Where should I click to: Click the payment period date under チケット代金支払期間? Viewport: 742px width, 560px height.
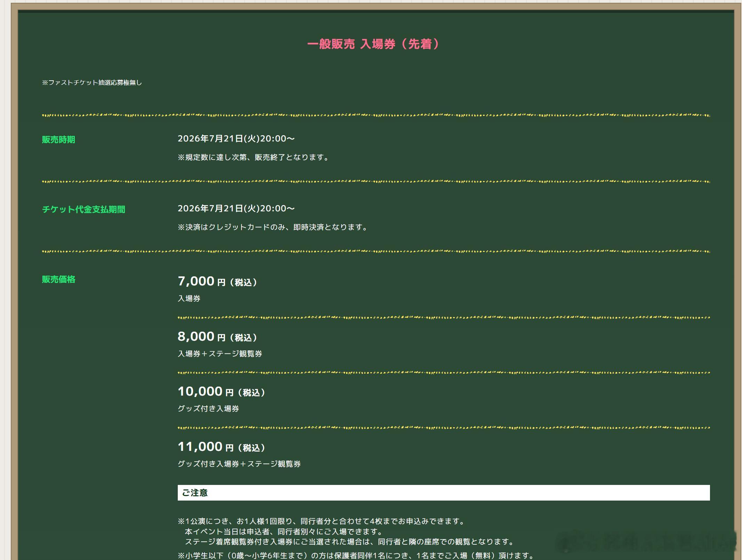(x=236, y=209)
